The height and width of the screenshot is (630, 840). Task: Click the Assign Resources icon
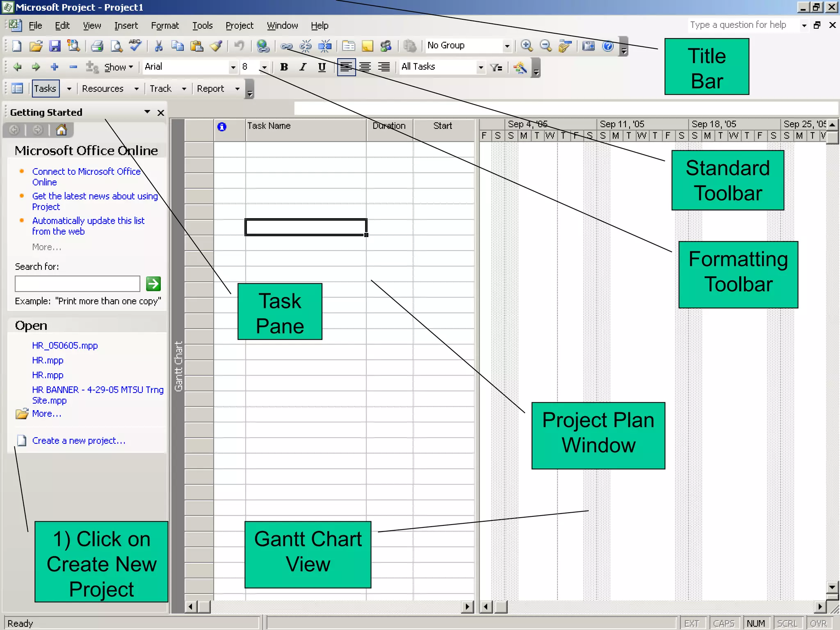pos(386,46)
